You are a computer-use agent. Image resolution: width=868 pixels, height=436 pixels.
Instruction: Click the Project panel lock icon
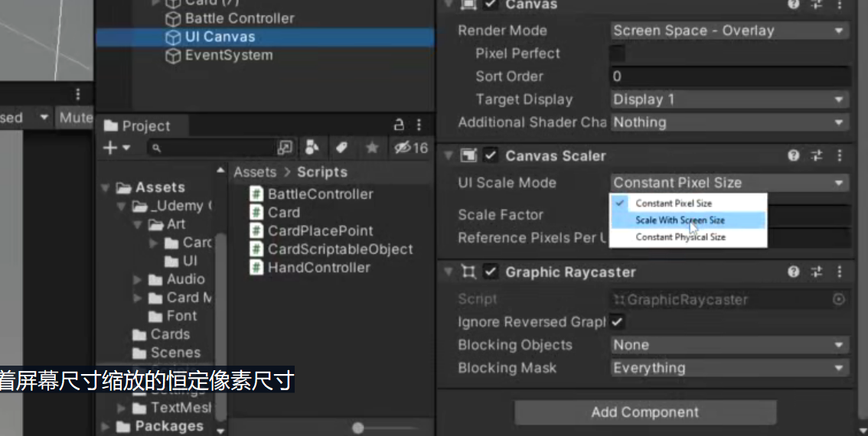point(399,125)
